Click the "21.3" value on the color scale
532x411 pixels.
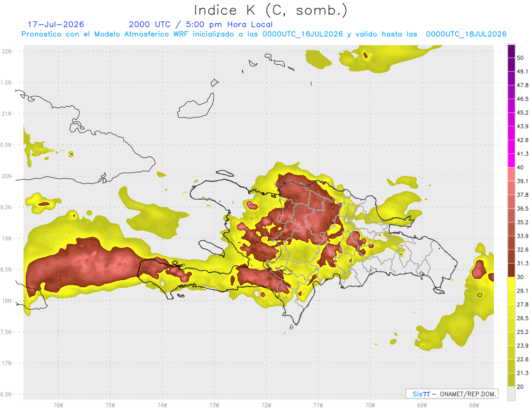click(522, 373)
